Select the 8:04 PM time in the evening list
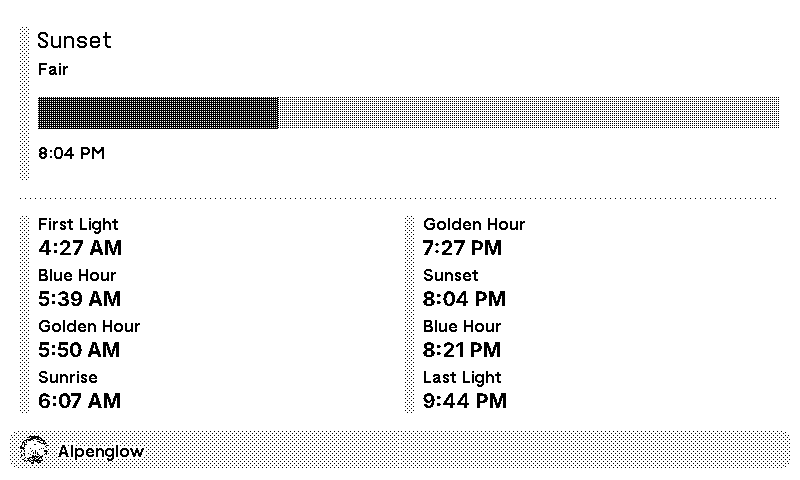 coord(465,299)
